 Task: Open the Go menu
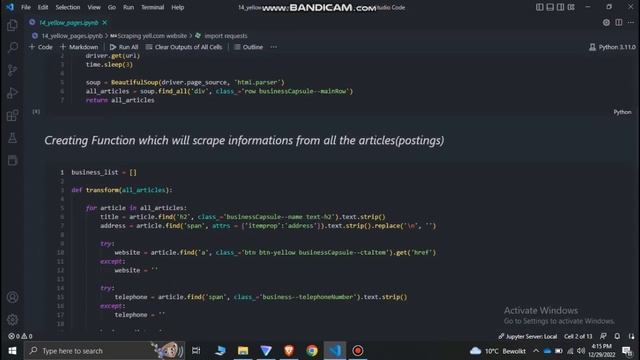pyautogui.click(x=112, y=7)
